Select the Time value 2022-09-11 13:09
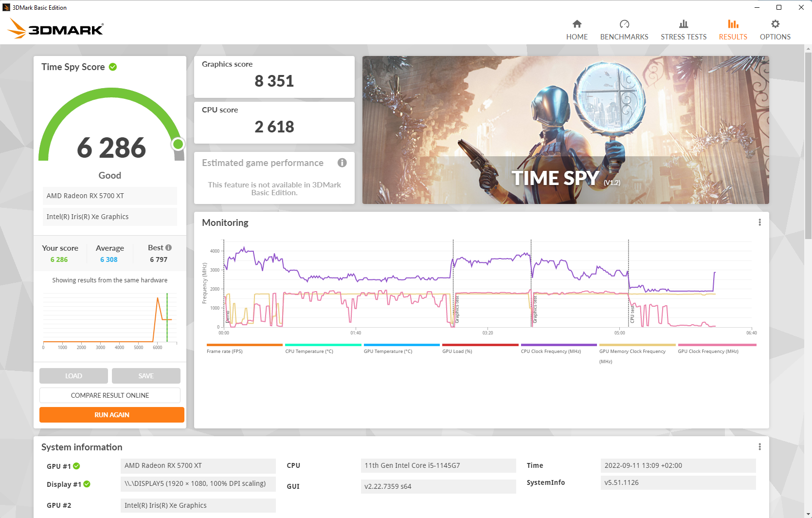The height and width of the screenshot is (518, 812). [x=678, y=465]
